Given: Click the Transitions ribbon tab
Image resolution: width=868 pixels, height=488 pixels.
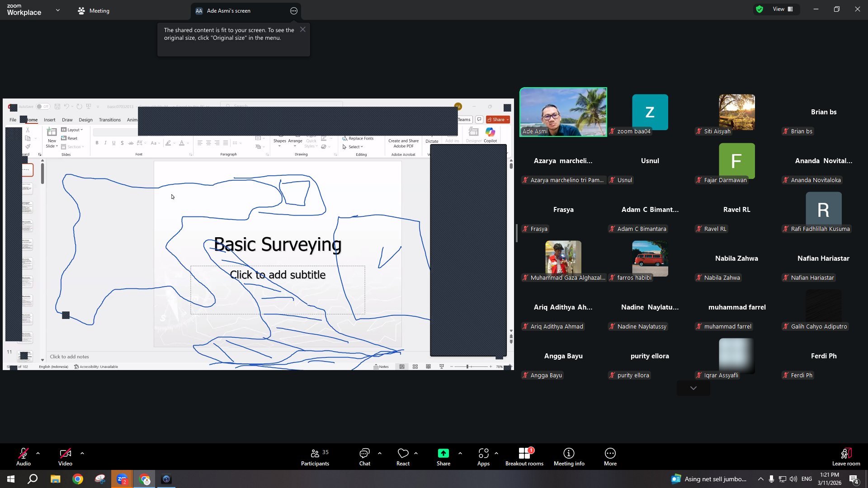Looking at the screenshot, I should pos(110,120).
